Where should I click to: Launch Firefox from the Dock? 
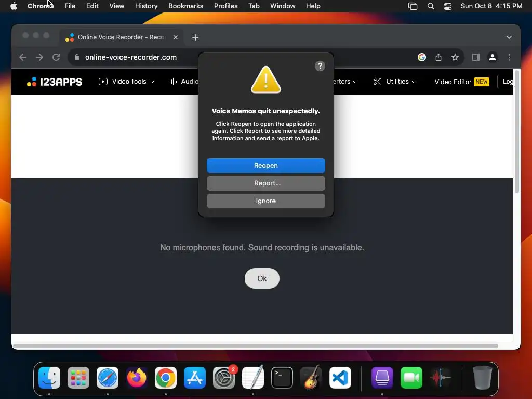[x=137, y=378]
